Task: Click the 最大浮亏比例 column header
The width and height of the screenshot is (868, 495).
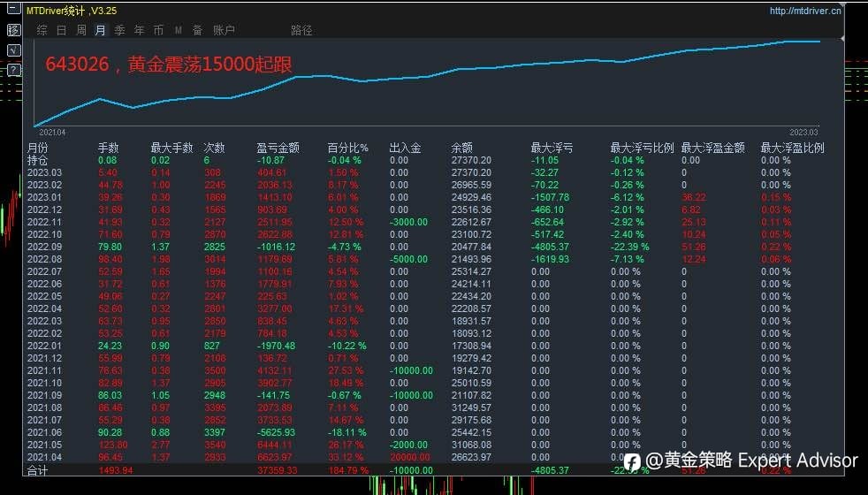Action: [642, 148]
